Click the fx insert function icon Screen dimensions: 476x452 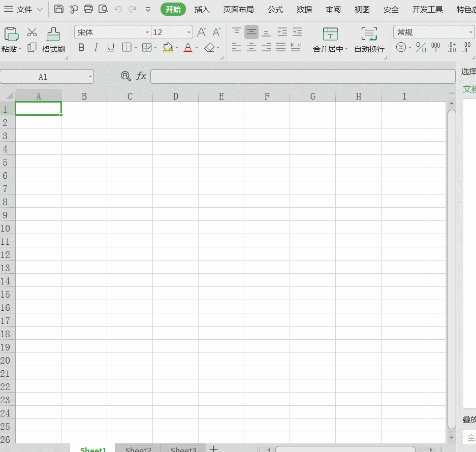click(141, 76)
